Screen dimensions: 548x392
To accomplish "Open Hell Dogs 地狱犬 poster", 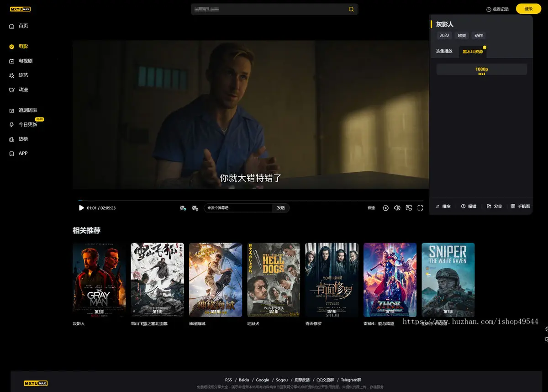I will (274, 280).
